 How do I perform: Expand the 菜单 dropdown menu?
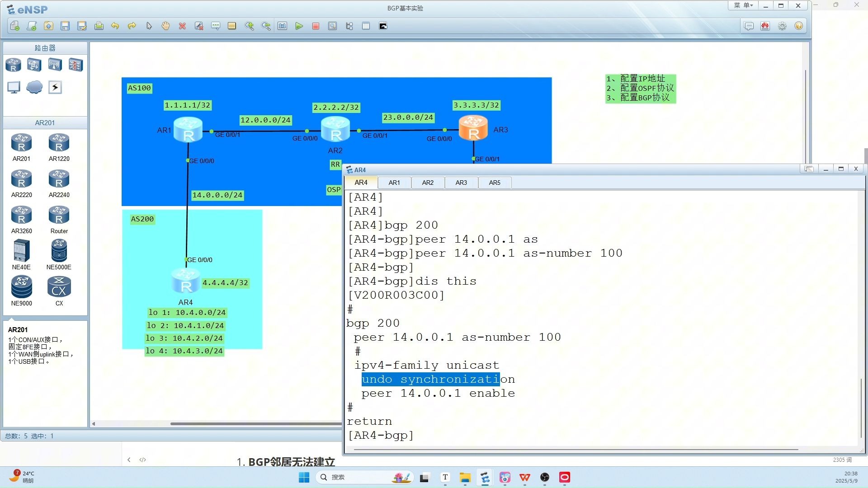[743, 5]
